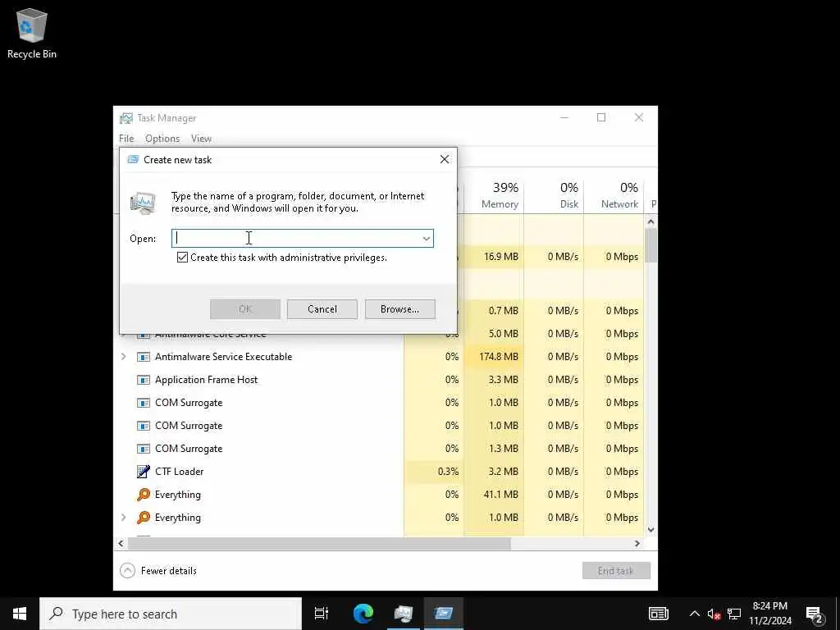Click scroll left arrow in process list
This screenshot has height=630, width=840.
pyautogui.click(x=121, y=544)
